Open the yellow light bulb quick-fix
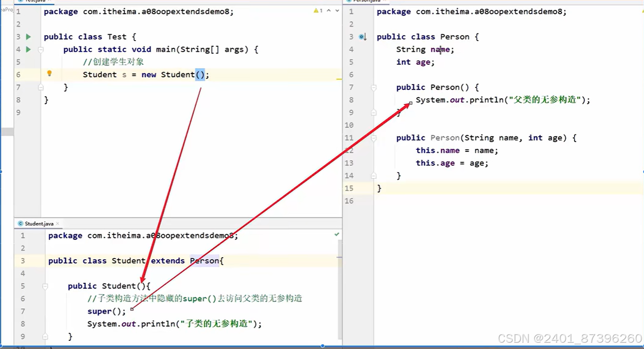This screenshot has width=644, height=349. [x=49, y=73]
